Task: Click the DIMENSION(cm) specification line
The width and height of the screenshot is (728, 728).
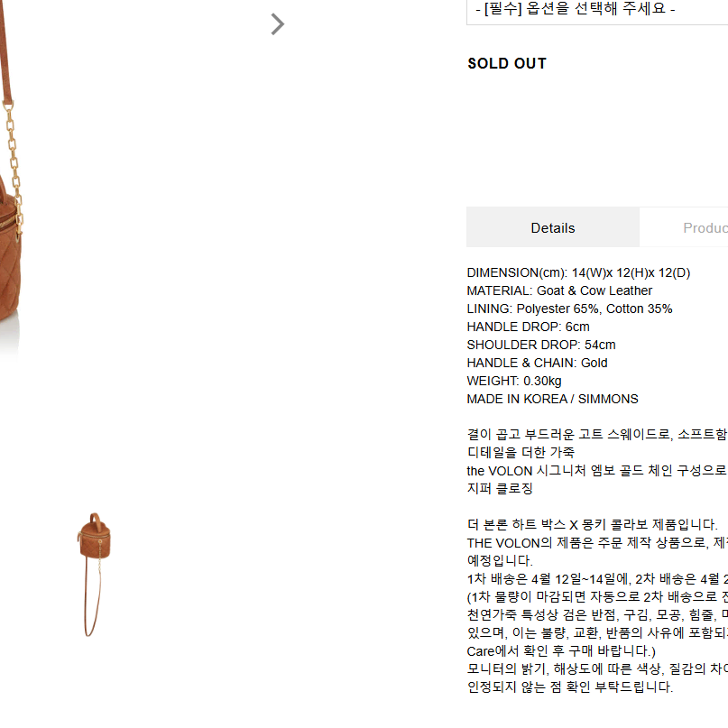Action: [x=578, y=272]
